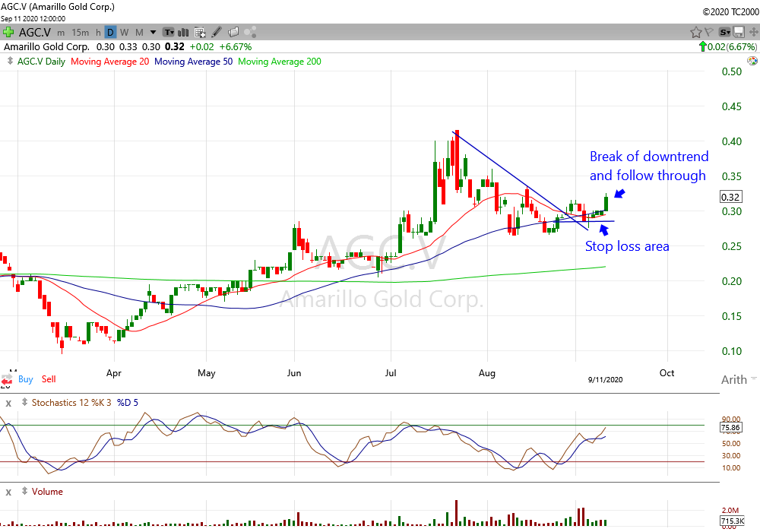Viewport: 760px width, 532px height.
Task: Click the Buy link
Action: click(x=26, y=379)
